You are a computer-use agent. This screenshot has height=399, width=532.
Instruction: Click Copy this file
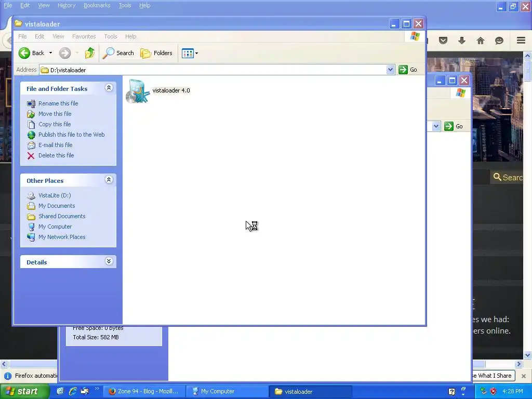[55, 124]
